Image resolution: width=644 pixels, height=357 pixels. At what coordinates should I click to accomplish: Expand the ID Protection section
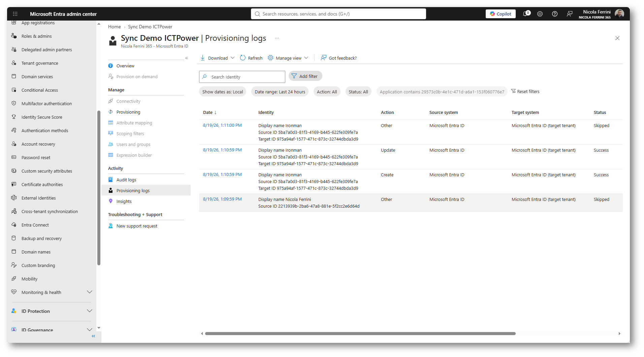point(89,311)
